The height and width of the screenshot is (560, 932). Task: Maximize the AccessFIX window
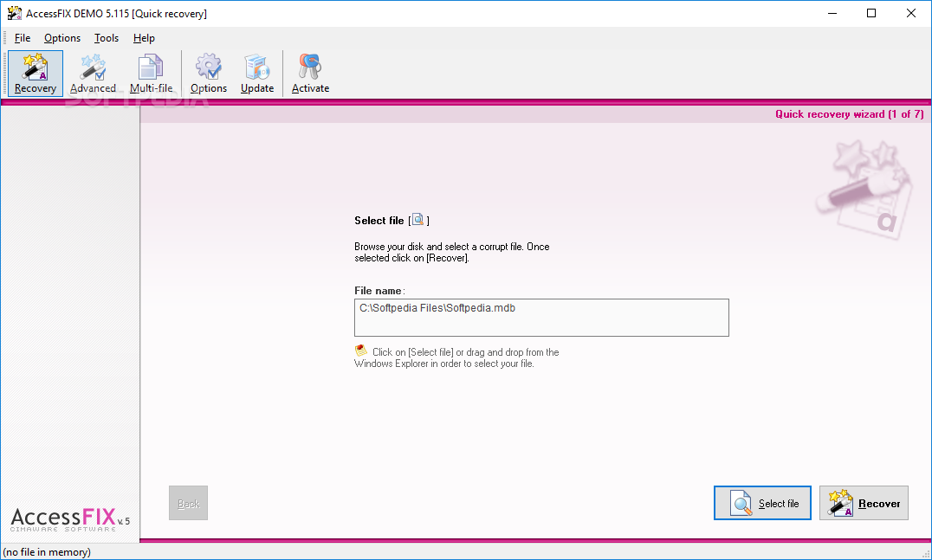coord(871,13)
